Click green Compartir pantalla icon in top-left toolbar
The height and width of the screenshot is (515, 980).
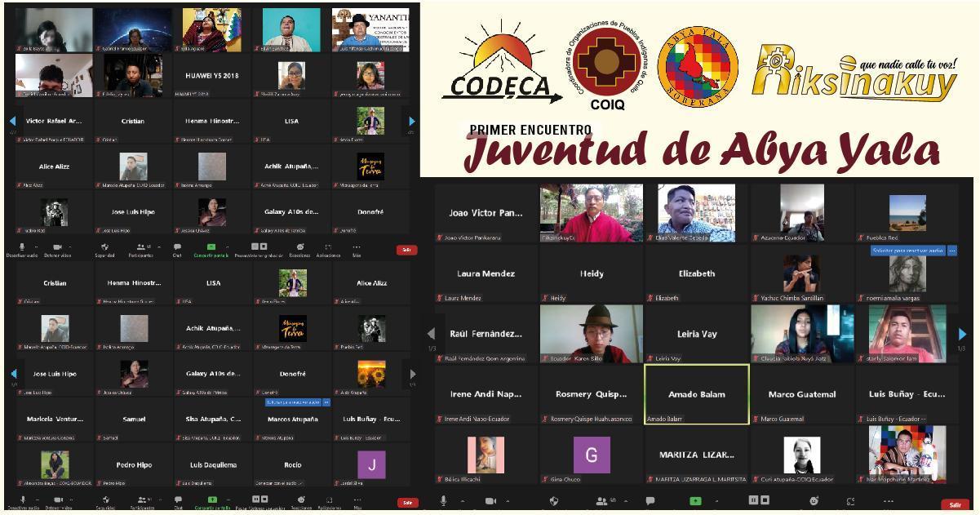211,246
